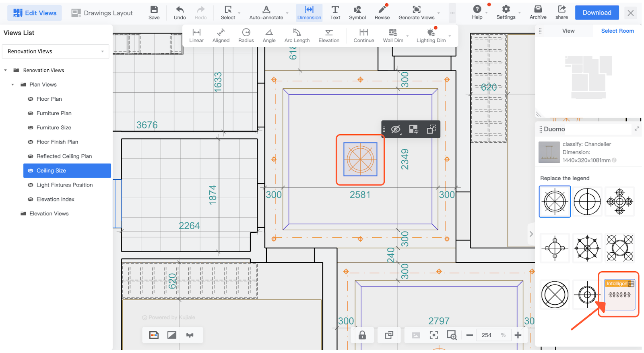Open the Light Fixtures Position view
This screenshot has height=353, width=644.
(64, 185)
